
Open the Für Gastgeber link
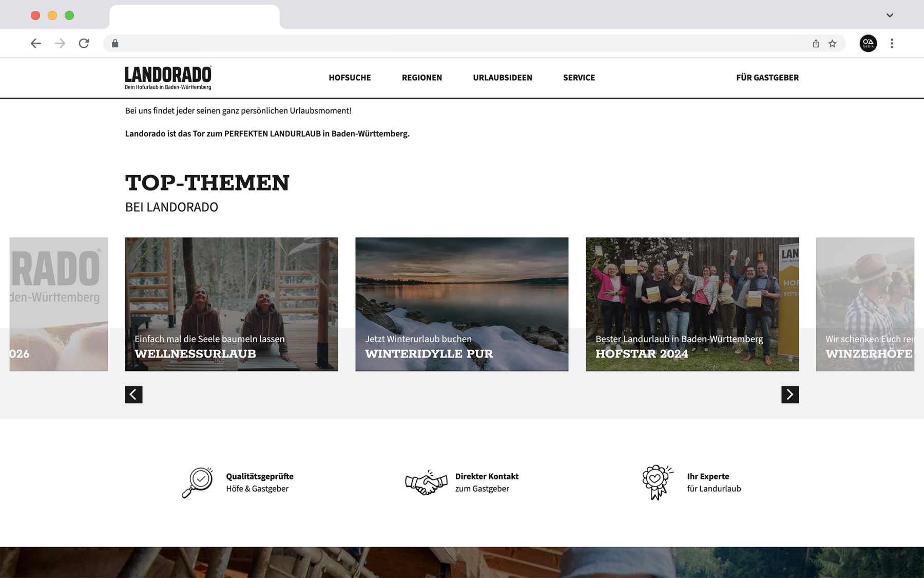pyautogui.click(x=767, y=78)
